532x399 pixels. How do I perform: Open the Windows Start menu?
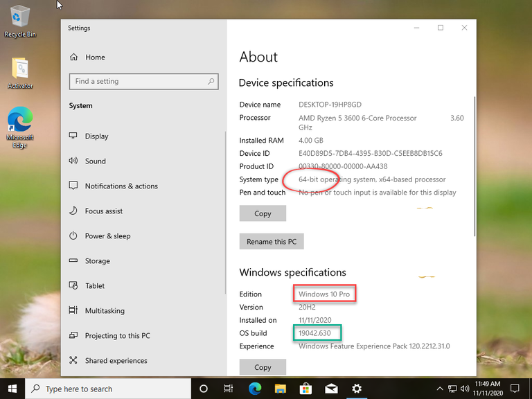coord(12,389)
